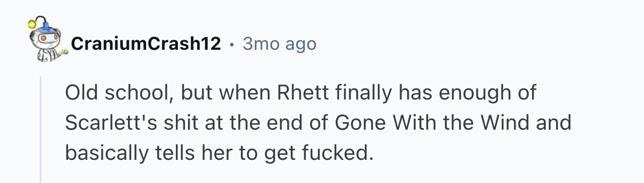Click the dot separator next to the username
Image resolution: width=644 pixels, height=183 pixels.
231,45
